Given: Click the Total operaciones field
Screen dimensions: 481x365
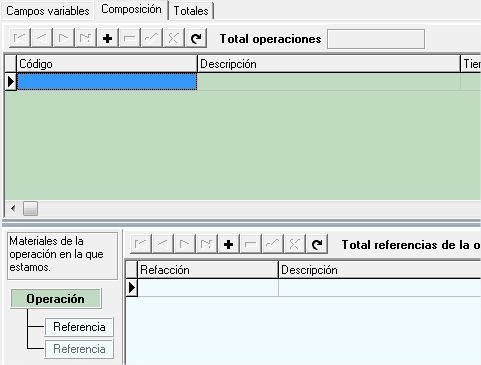Looking at the screenshot, I should [x=376, y=39].
